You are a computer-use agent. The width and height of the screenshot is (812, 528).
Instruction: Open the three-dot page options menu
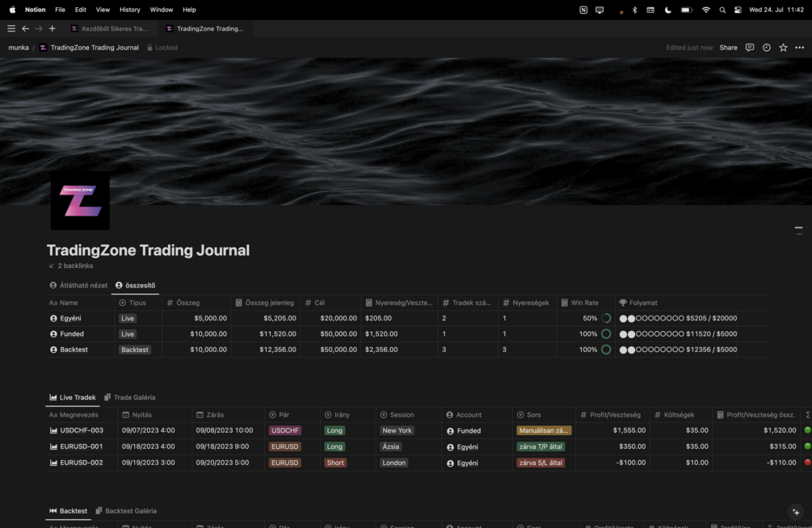coord(800,48)
